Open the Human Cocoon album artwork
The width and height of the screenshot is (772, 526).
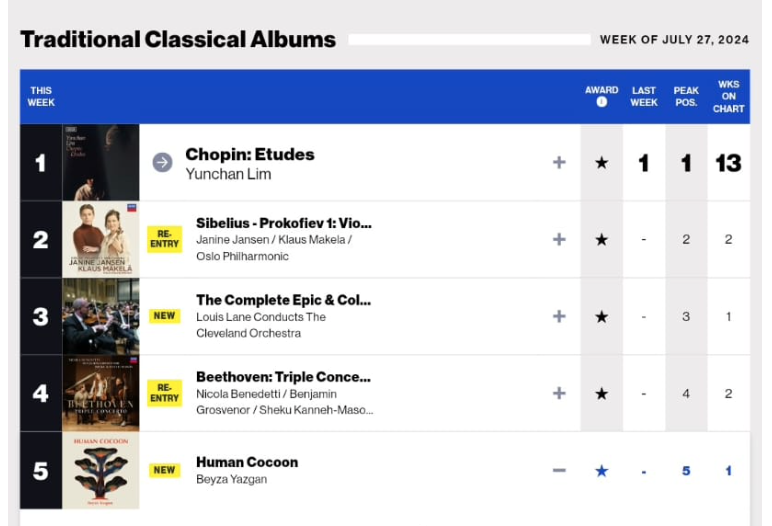coord(100,470)
